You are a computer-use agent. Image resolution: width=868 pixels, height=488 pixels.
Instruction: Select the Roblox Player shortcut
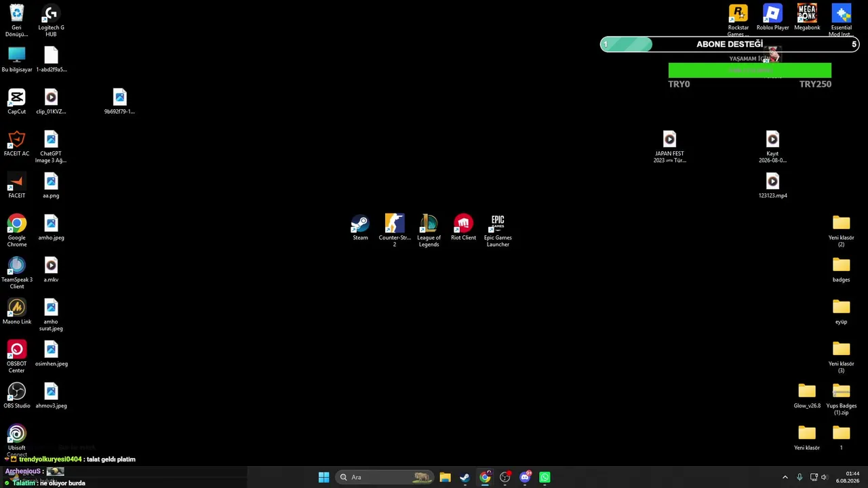click(x=773, y=18)
